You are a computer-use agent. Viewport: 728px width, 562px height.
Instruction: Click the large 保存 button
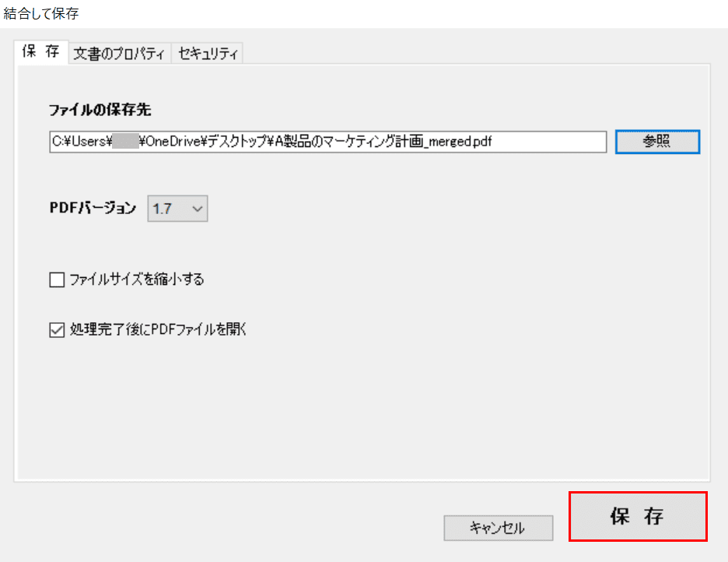[638, 517]
